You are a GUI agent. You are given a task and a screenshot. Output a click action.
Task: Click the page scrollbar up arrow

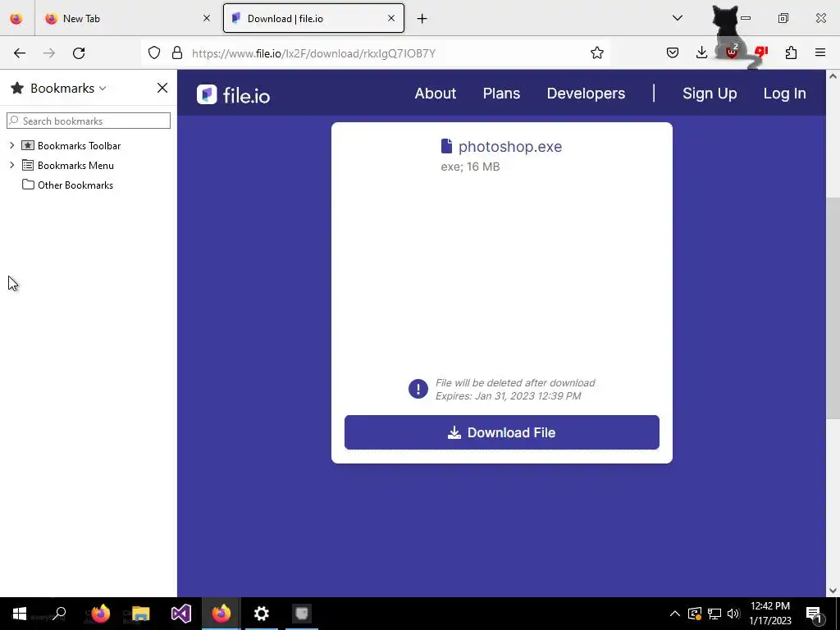point(833,76)
